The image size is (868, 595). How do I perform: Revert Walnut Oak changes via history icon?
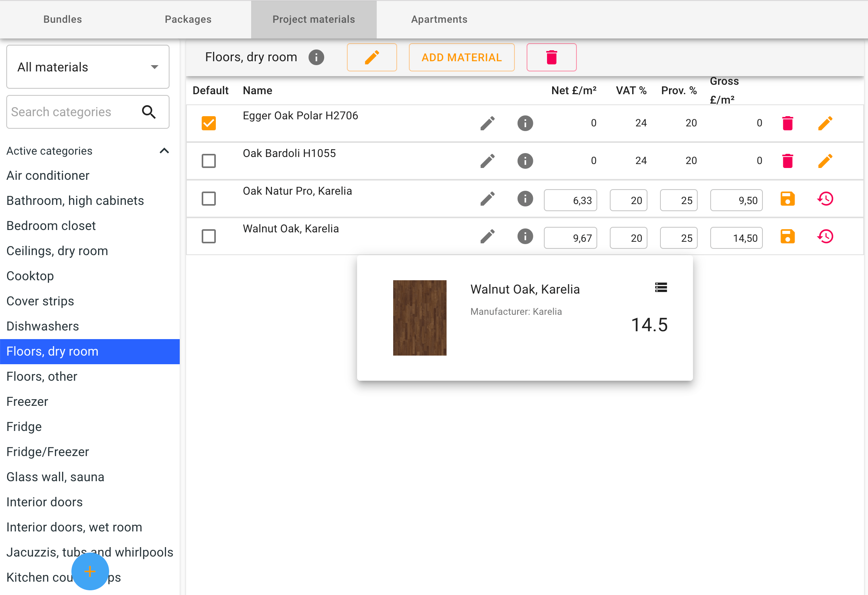click(x=825, y=236)
